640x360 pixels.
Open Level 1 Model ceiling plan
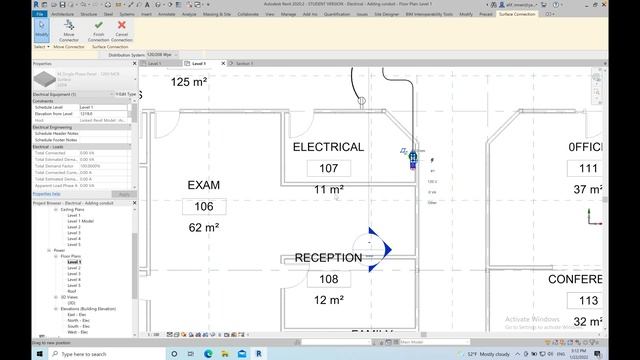point(80,221)
